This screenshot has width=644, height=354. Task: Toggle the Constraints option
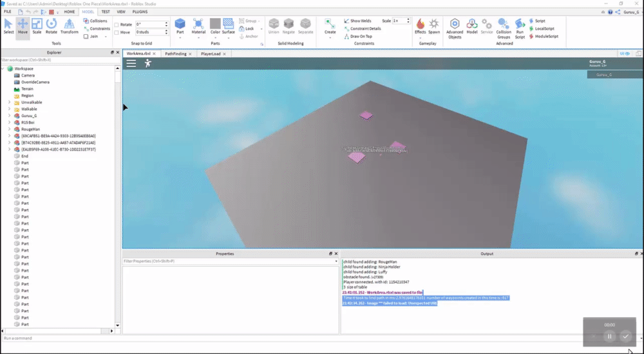[x=97, y=29]
